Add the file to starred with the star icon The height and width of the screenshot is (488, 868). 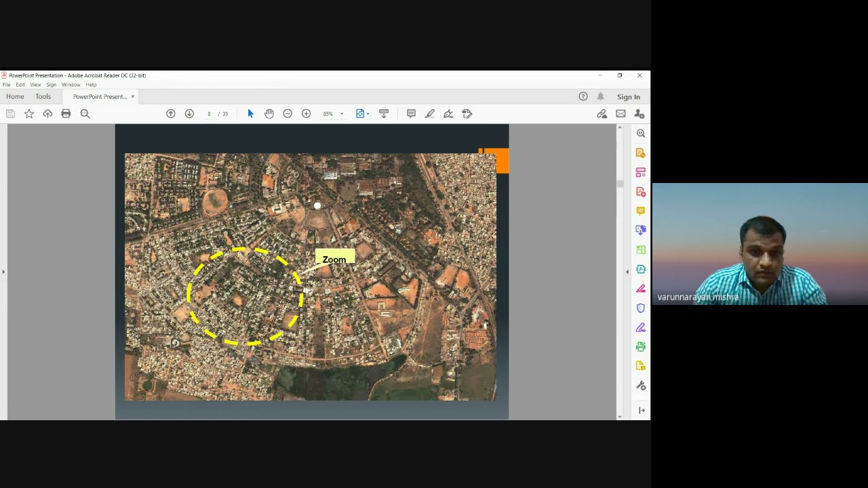tap(29, 114)
